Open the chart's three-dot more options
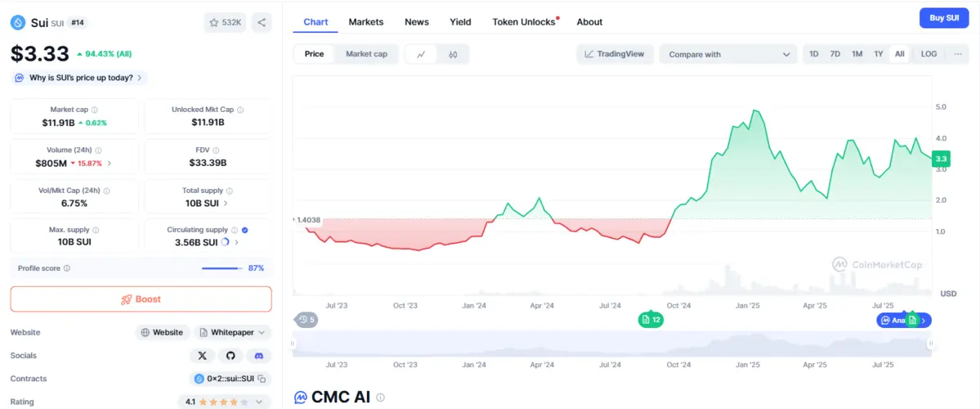Image resolution: width=980 pixels, height=409 pixels. coord(958,54)
